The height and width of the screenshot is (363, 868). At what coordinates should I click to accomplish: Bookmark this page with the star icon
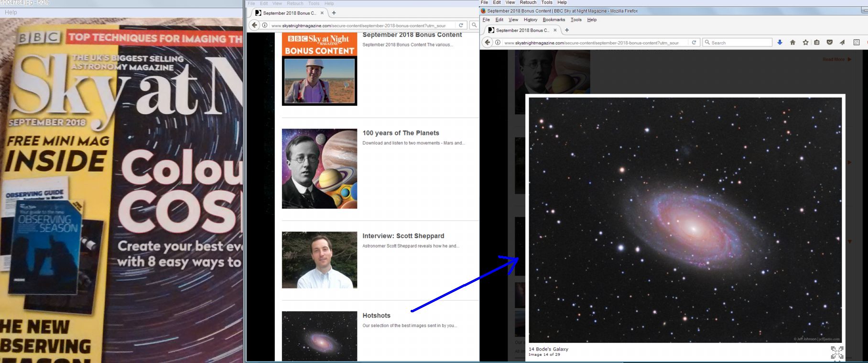click(x=805, y=43)
